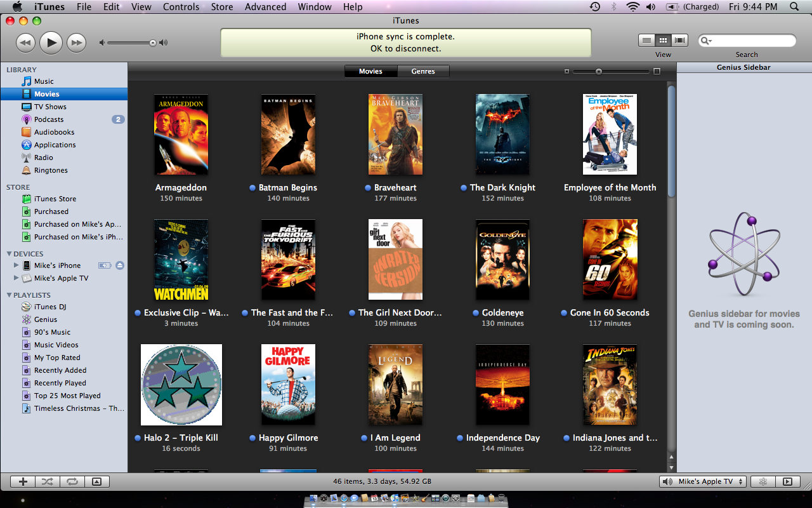This screenshot has width=812, height=508.
Task: Select the Movies tab in grid header
Action: [x=370, y=71]
